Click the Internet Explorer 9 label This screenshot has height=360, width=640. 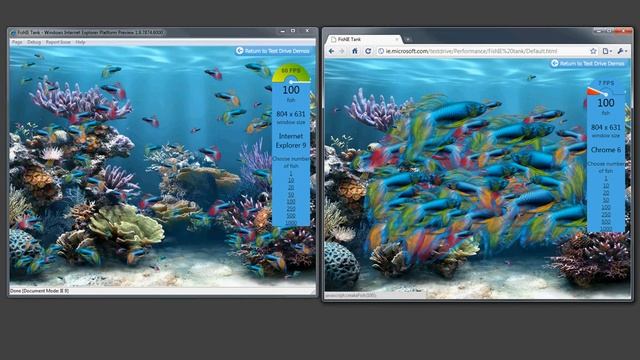(x=291, y=140)
